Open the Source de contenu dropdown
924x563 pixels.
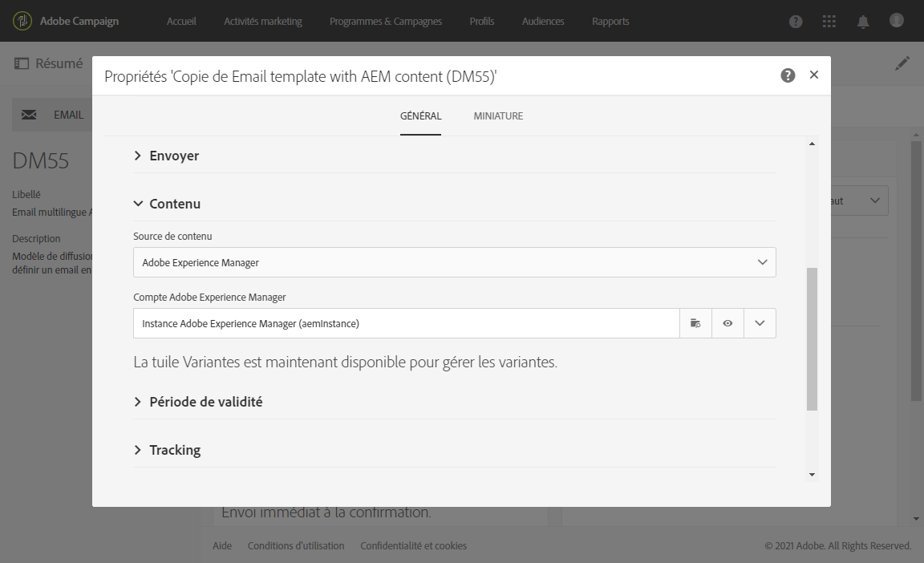(454, 263)
